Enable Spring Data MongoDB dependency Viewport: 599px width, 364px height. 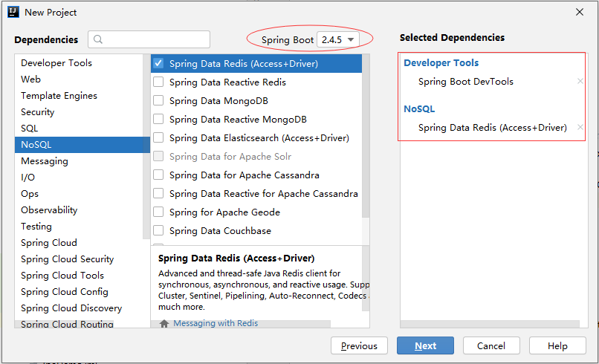point(158,100)
